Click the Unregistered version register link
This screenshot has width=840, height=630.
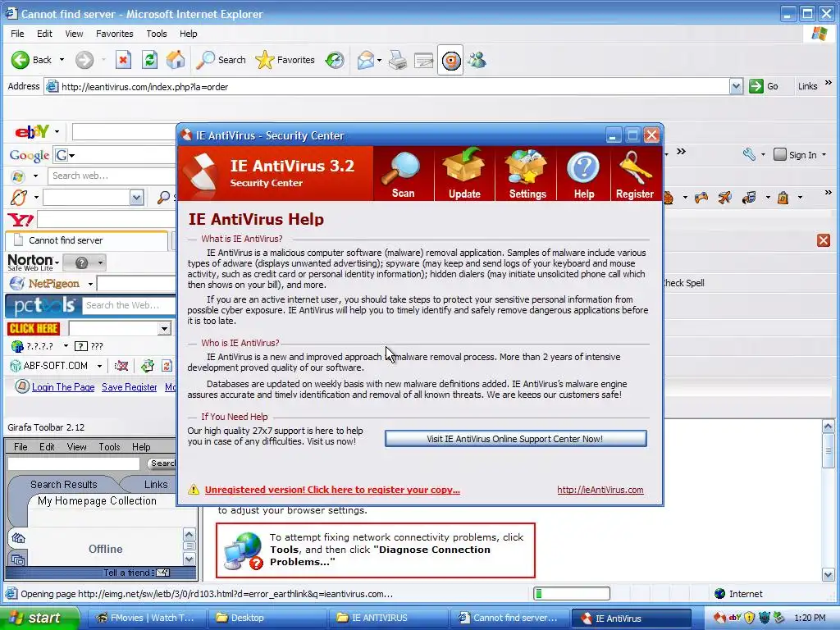[332, 490]
